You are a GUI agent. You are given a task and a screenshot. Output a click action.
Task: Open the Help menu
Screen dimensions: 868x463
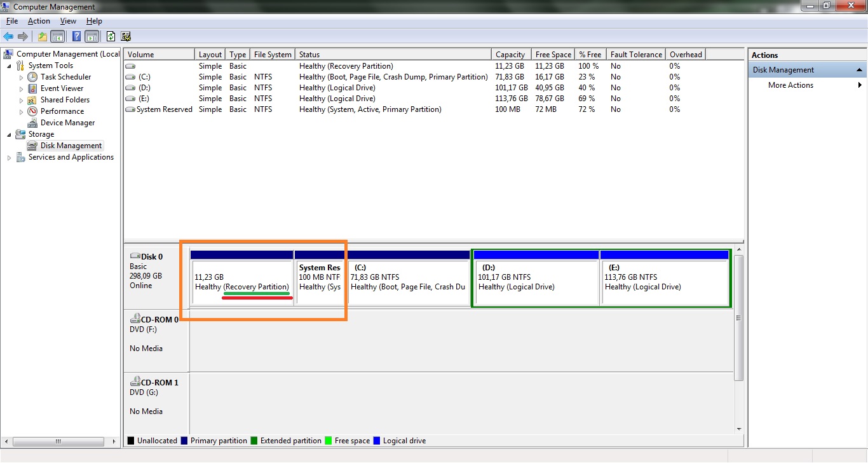coord(94,21)
